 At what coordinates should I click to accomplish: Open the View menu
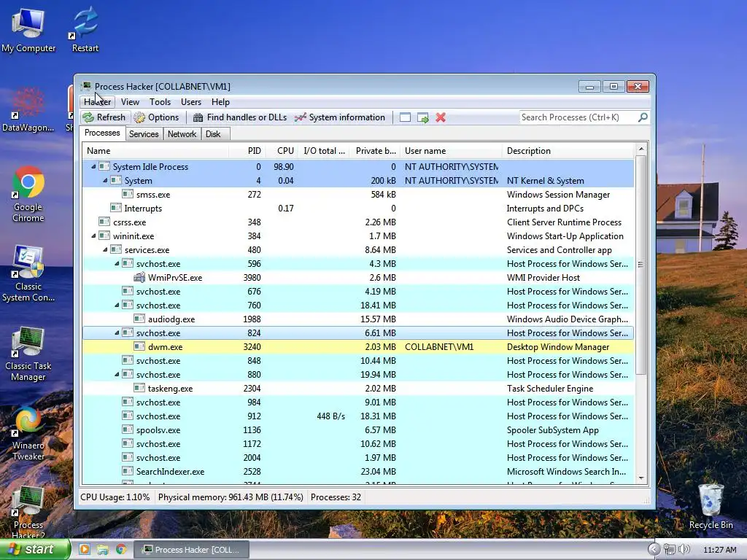tap(130, 102)
